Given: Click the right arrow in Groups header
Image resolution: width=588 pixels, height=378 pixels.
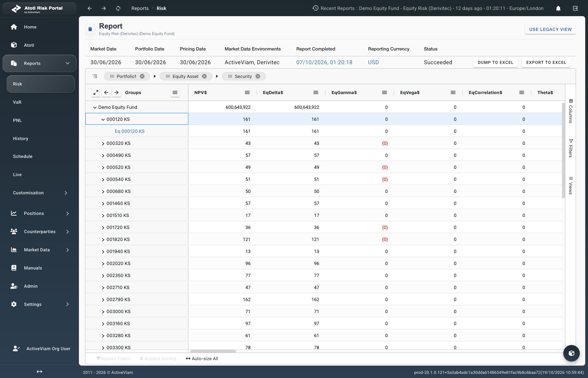Looking at the screenshot, I should click(x=117, y=92).
